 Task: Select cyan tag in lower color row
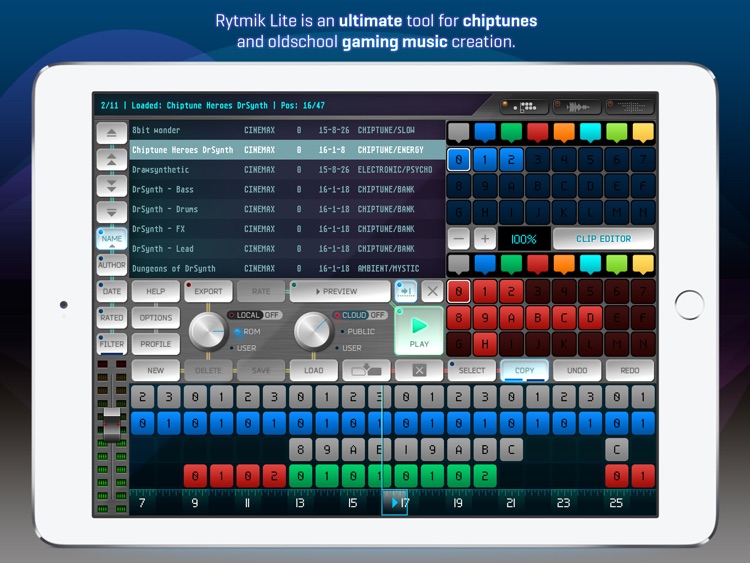(x=590, y=265)
